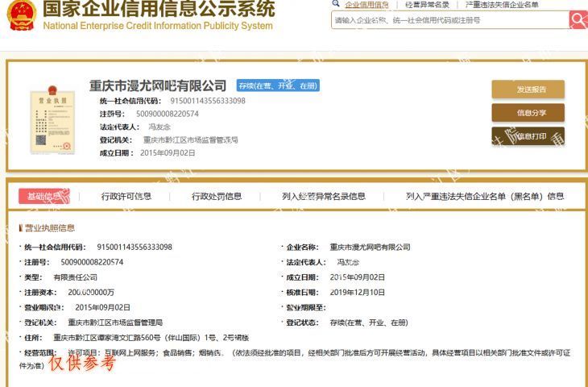Image resolution: width=588 pixels, height=387 pixels.
Task: Click the 有限责任公司 type value
Action: pos(76,277)
